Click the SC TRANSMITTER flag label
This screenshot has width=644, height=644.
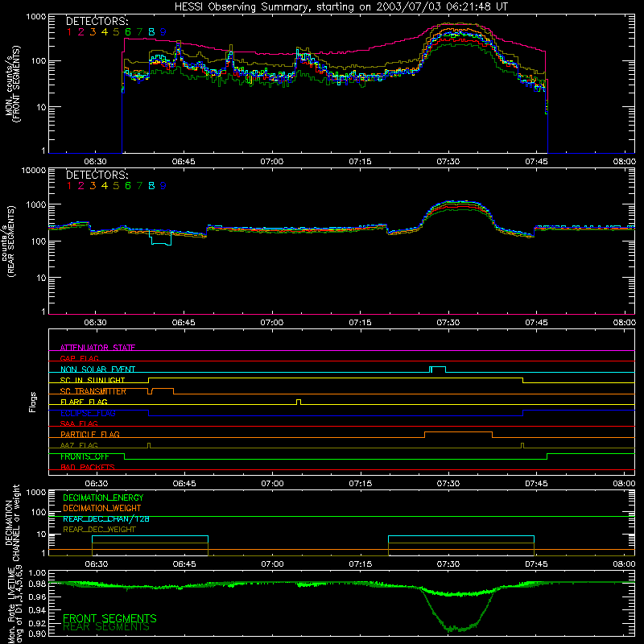[93, 391]
